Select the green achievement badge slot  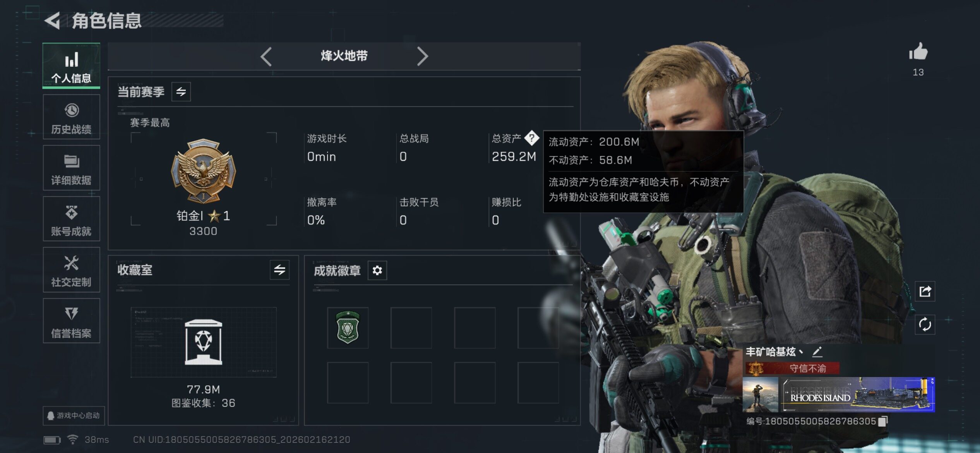click(348, 328)
